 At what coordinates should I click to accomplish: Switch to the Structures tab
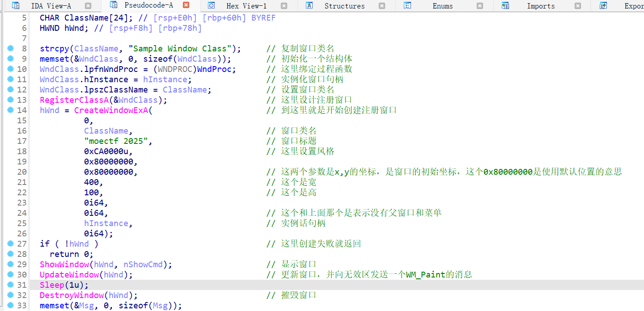pos(344,6)
